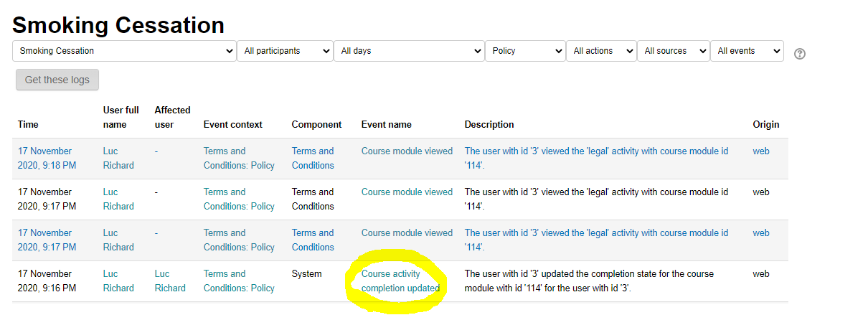Expand the All sources dropdown

pos(673,51)
